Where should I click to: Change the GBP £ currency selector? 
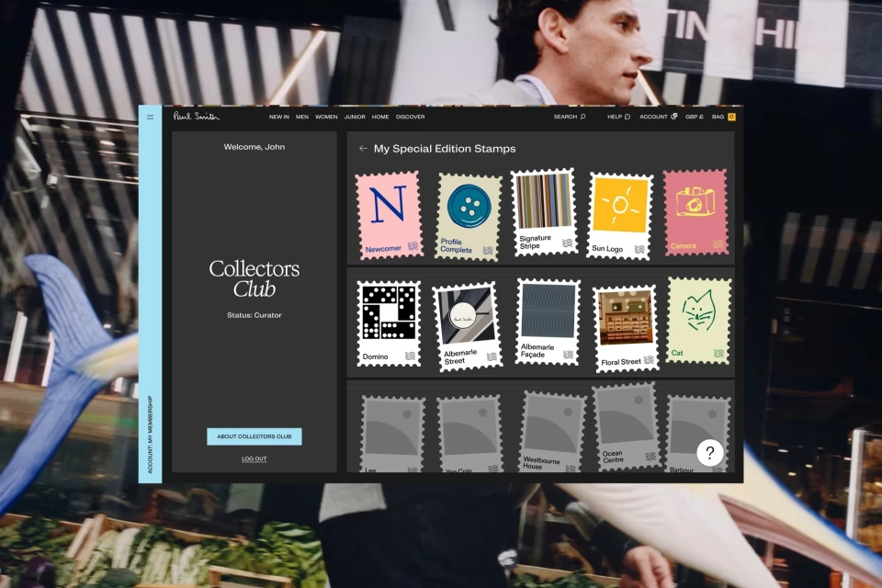pyautogui.click(x=695, y=117)
